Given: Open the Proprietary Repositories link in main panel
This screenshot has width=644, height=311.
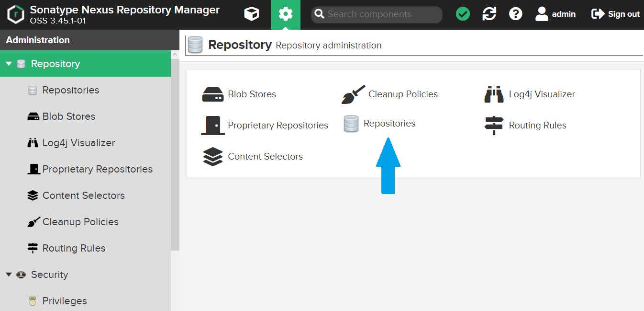Looking at the screenshot, I should coord(278,126).
